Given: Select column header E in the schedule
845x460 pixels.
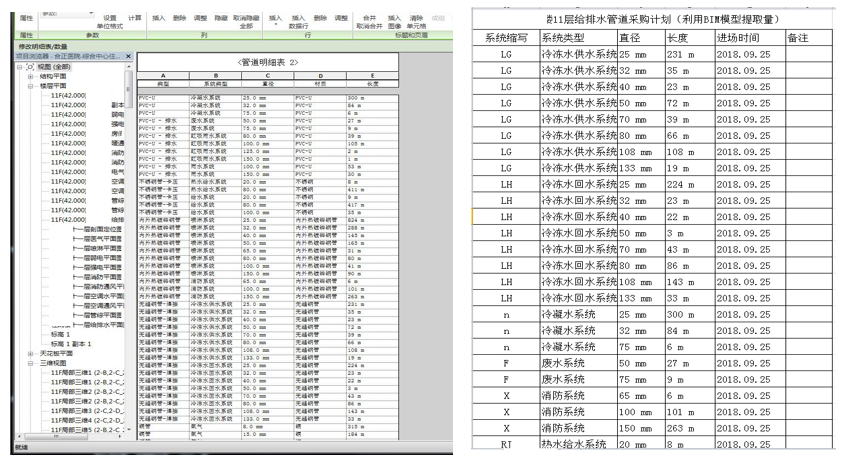Looking at the screenshot, I should [x=372, y=76].
